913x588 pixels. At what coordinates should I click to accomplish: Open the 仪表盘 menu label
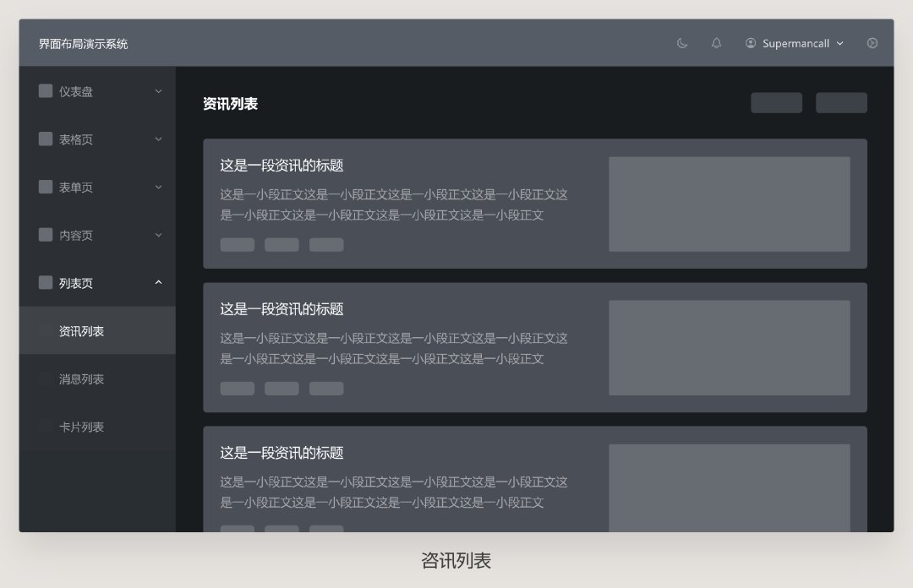pos(76,92)
